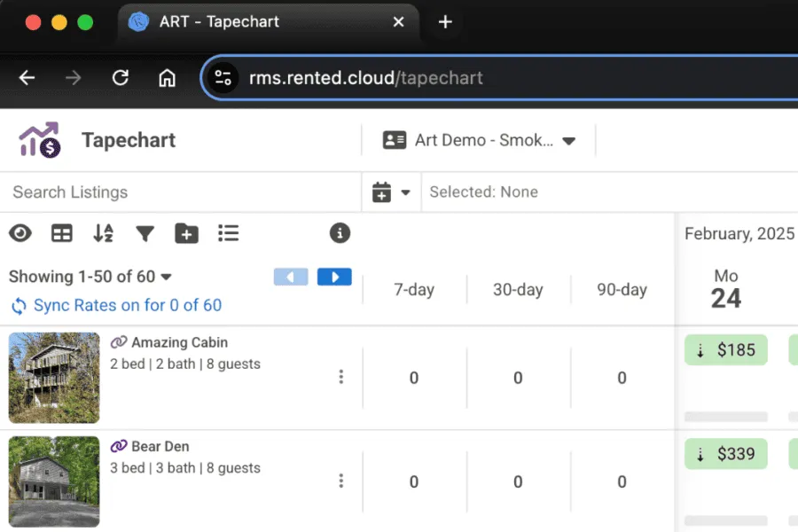This screenshot has width=798, height=532.
Task: Click Sync Rates on for 0 of 60
Action: pyautogui.click(x=127, y=306)
